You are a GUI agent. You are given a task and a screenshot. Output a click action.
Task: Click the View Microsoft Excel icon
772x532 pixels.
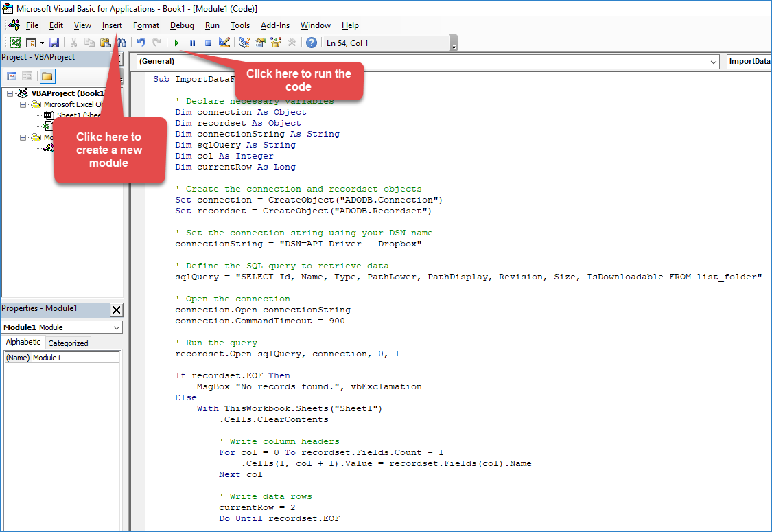coord(14,43)
